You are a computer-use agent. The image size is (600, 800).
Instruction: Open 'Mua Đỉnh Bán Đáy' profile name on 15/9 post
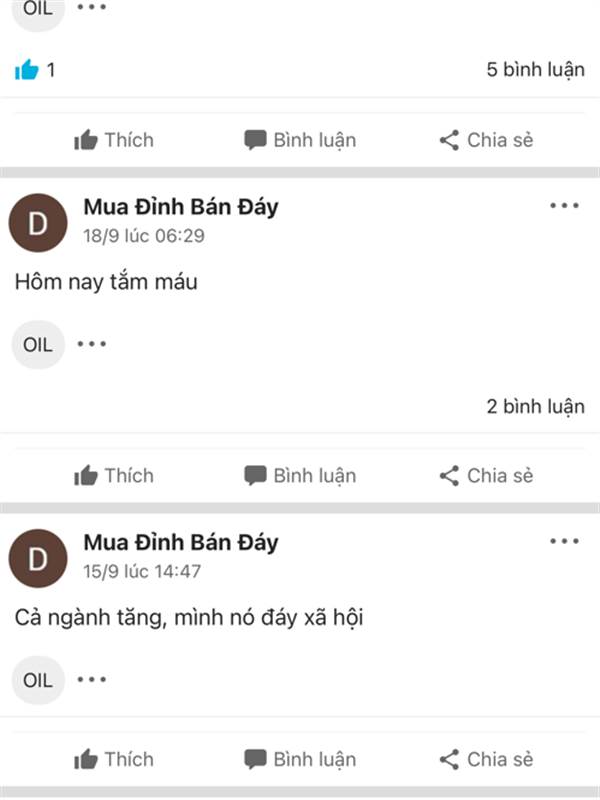(181, 543)
